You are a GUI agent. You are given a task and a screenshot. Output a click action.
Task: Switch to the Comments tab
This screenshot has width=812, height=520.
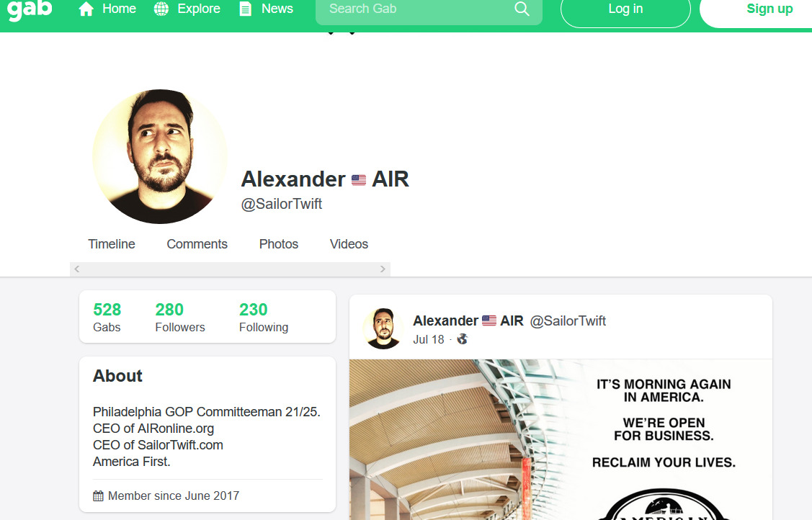(197, 244)
